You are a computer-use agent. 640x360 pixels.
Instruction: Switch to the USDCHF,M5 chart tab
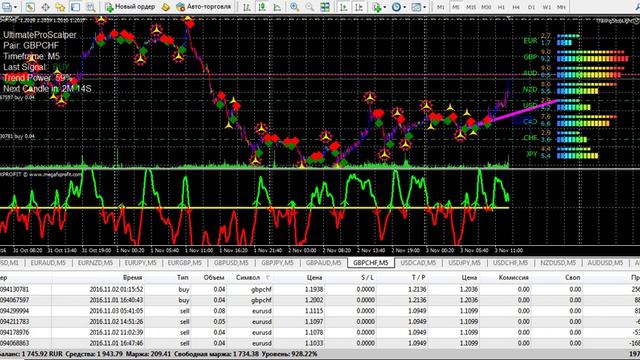[510, 263]
